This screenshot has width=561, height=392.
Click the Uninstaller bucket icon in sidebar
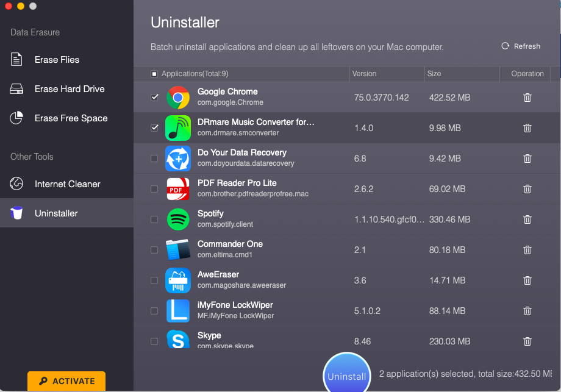[16, 213]
